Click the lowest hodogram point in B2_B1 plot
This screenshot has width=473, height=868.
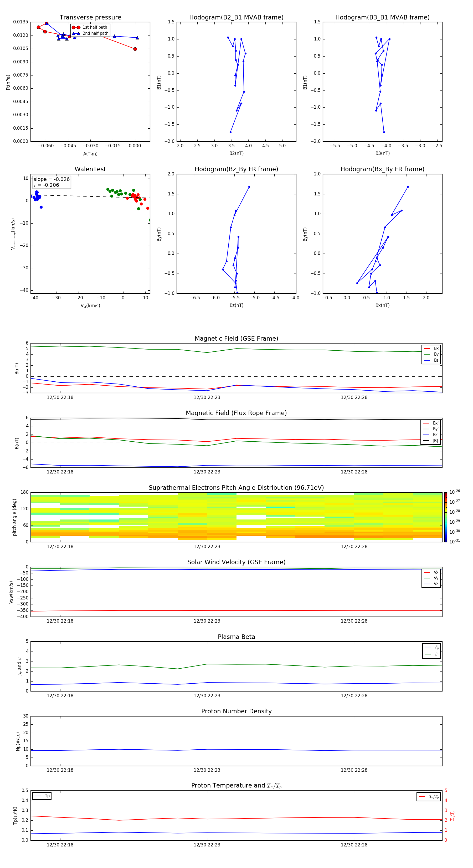231,132
